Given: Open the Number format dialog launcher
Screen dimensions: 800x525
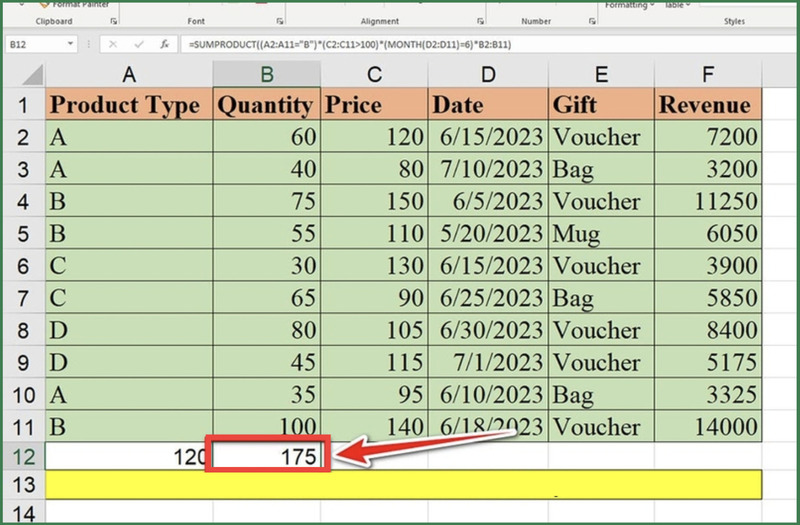Looking at the screenshot, I should coord(588,21).
